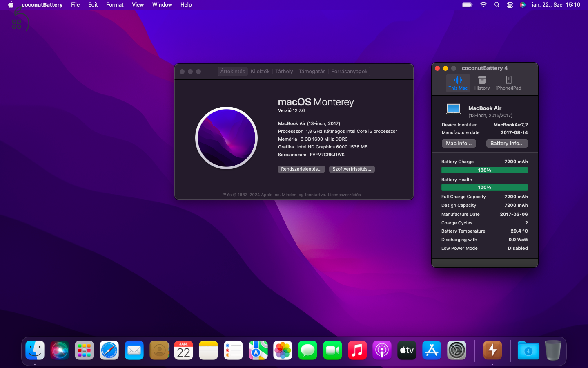Open the Downloads folder in the Dock
This screenshot has height=368, width=588.
click(x=528, y=350)
